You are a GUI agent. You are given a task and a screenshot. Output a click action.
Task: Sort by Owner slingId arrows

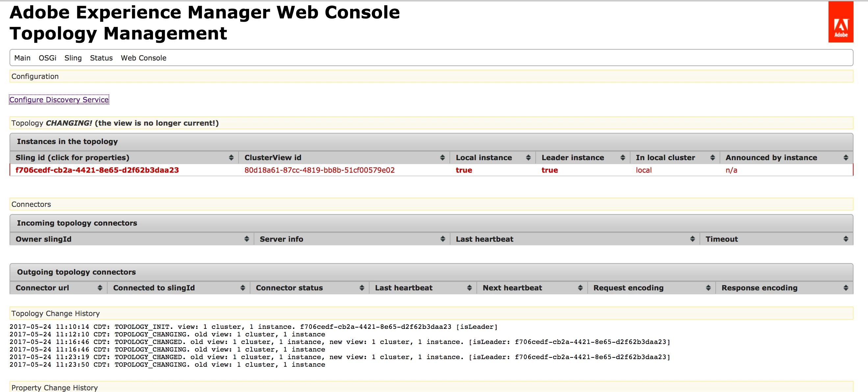pyautogui.click(x=247, y=239)
